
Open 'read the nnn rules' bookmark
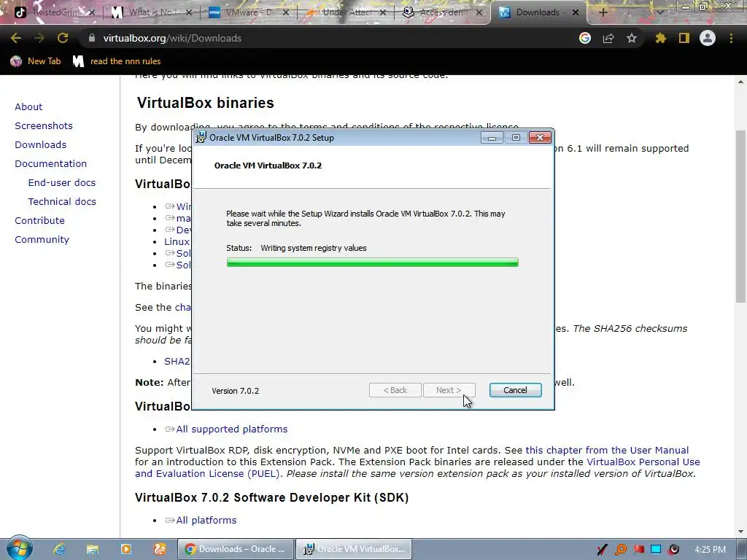click(117, 61)
